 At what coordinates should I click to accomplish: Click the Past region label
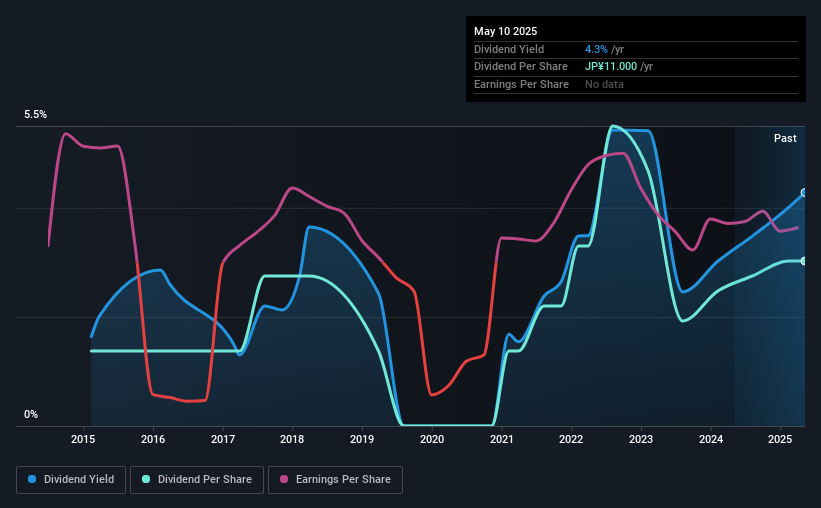click(x=785, y=138)
